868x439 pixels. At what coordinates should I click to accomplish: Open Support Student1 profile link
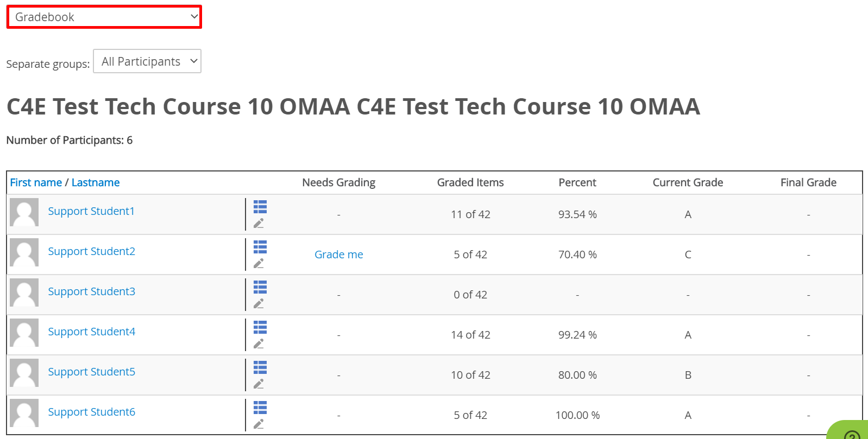pyautogui.click(x=91, y=211)
